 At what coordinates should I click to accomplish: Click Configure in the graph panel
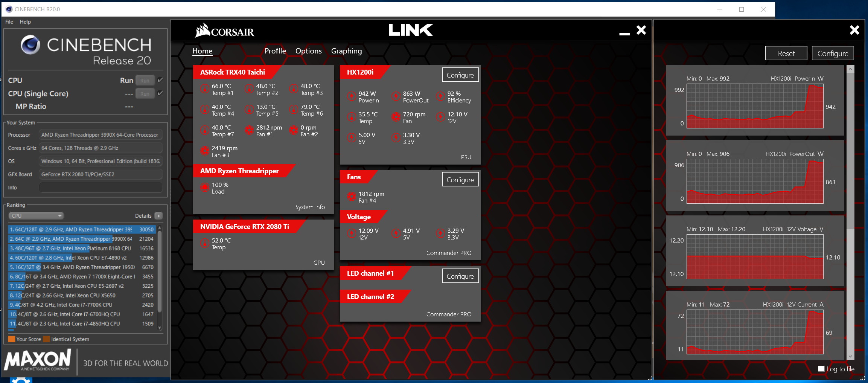tap(833, 53)
